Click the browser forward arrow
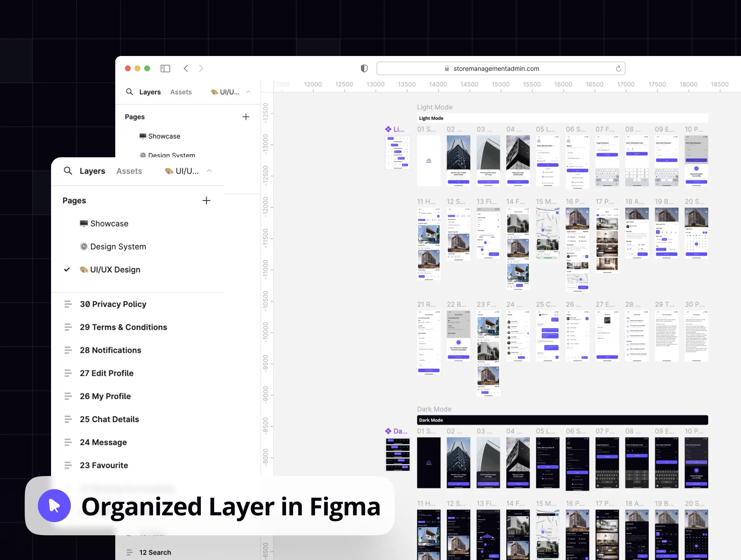Viewport: 741px width, 560px height. (201, 68)
